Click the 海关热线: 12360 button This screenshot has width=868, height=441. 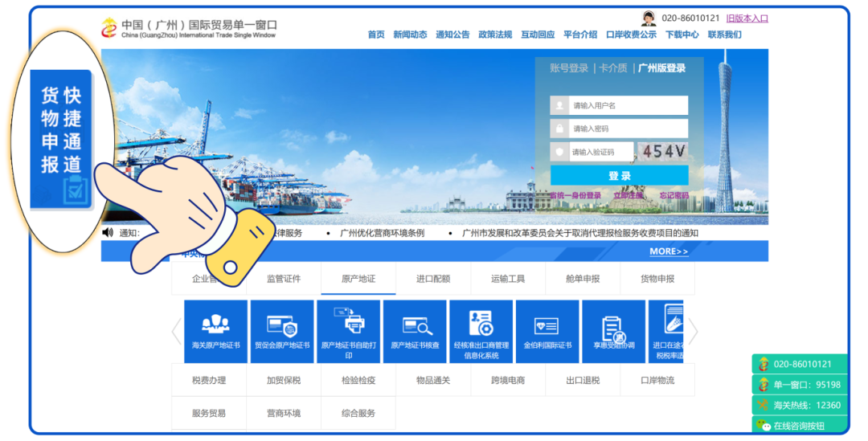[800, 405]
